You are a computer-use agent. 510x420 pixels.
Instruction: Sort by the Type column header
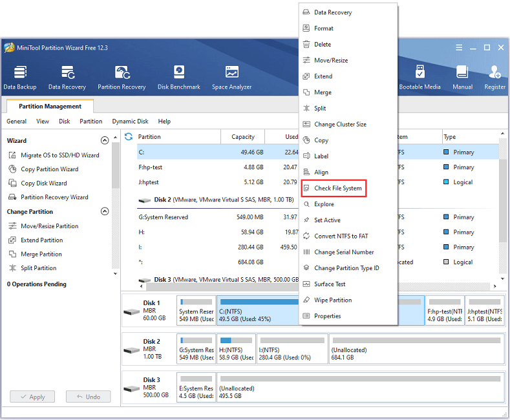[470, 137]
